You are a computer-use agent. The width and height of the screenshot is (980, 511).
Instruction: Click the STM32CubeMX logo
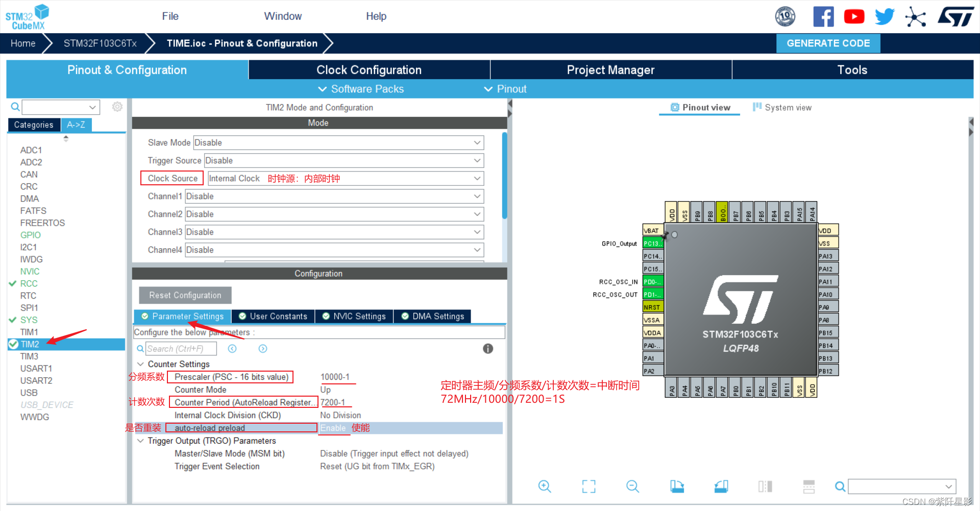27,17
